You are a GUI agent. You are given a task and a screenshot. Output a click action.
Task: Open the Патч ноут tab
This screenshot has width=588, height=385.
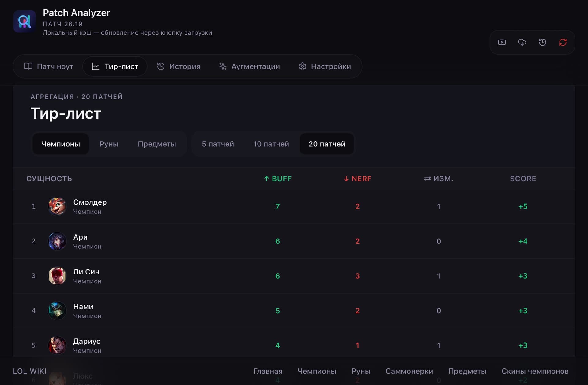coord(49,66)
